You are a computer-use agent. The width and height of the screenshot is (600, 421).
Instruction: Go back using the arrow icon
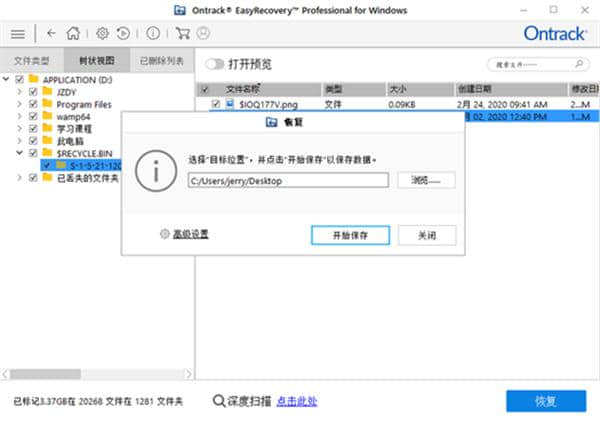point(51,33)
